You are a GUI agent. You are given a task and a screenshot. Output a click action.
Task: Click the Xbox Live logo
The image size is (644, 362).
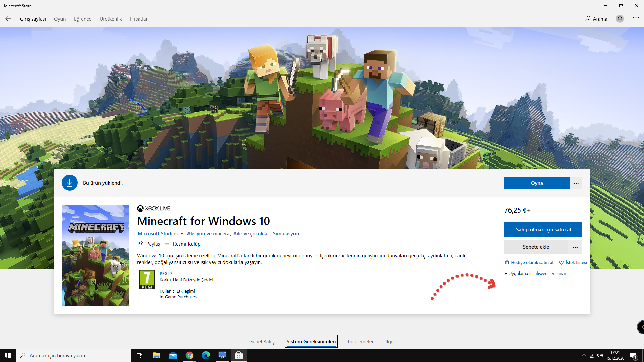click(154, 208)
